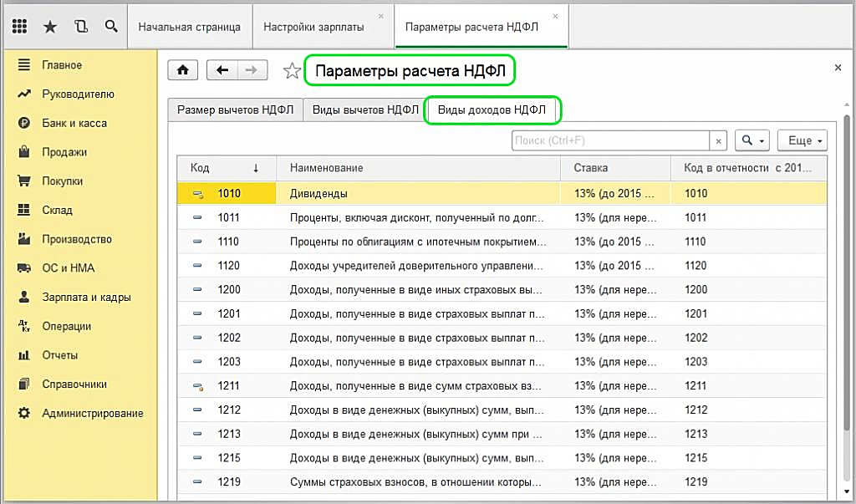Select Доходы учредителей доверительного управления row
Image resolution: width=856 pixels, height=504 pixels.
[x=418, y=266]
